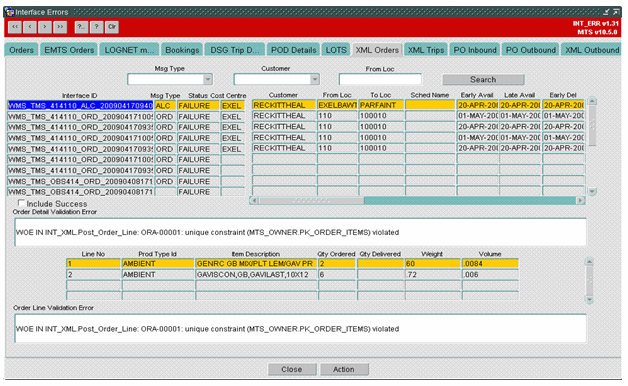
Task: Click the Qty Ordered cell showing 6
Action: click(336, 275)
